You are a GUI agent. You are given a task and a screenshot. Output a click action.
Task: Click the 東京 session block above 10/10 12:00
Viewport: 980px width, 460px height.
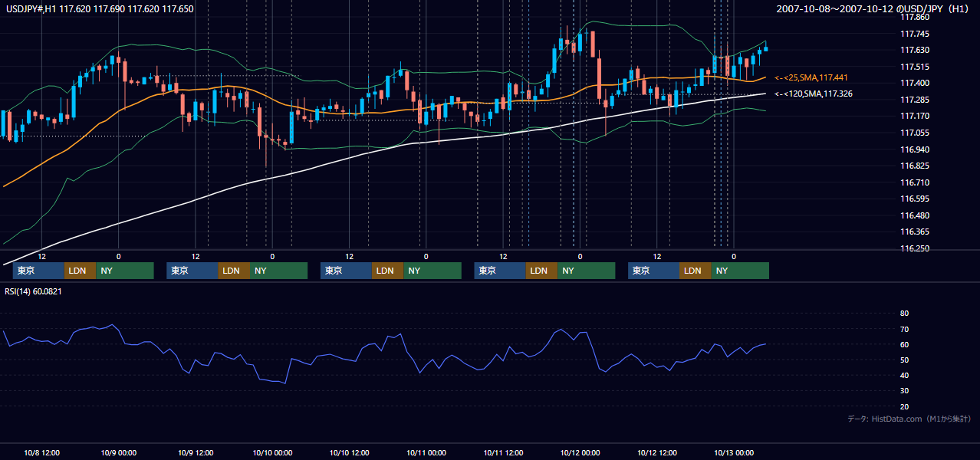(346, 271)
